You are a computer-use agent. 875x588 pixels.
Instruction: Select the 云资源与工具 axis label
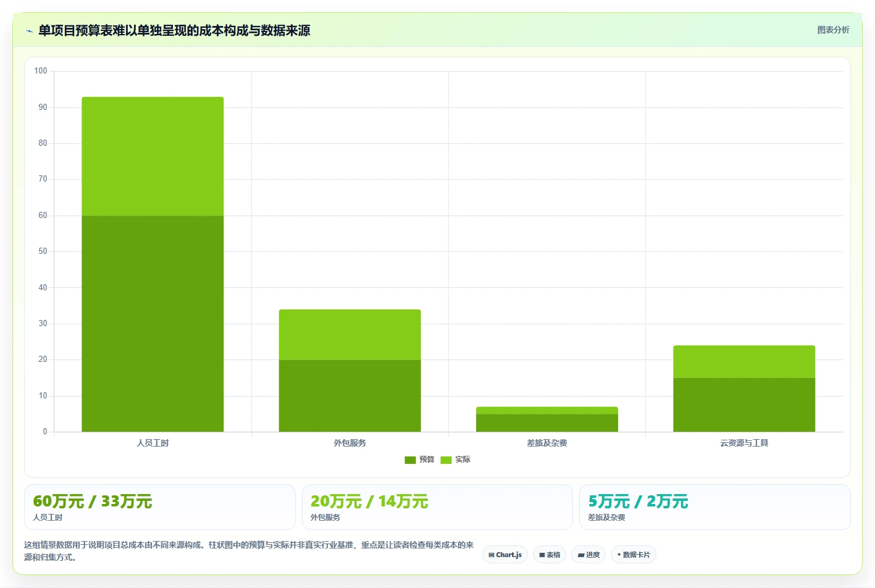[744, 443]
